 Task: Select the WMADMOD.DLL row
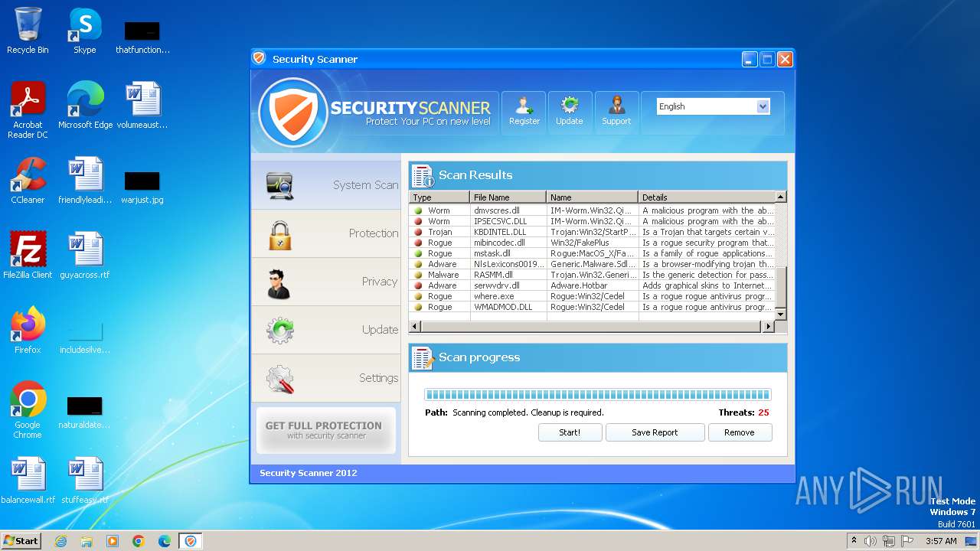point(593,307)
